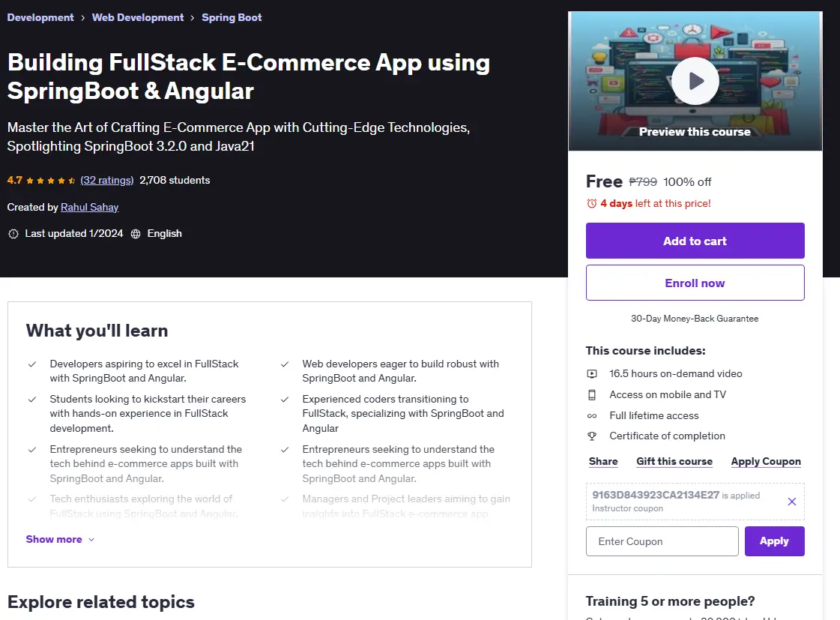This screenshot has height=620, width=840.
Task: Remove the applied coupon with the X icon
Action: [x=792, y=502]
